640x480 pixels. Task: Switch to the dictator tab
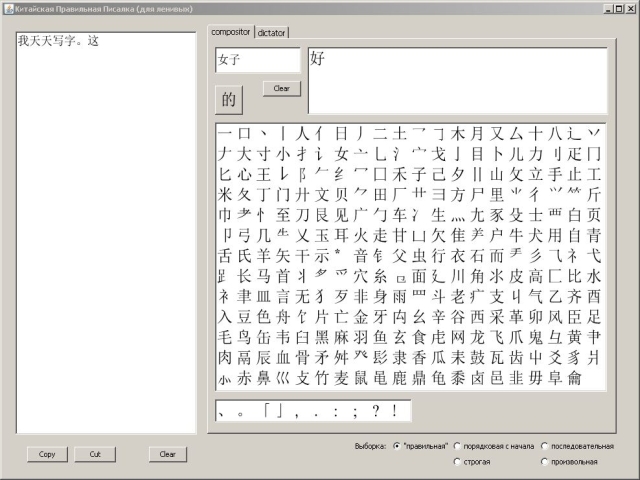[x=271, y=33]
